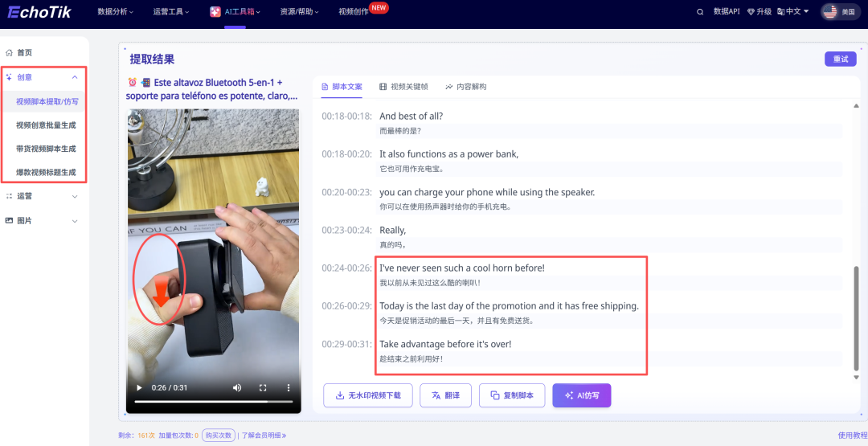
Task: Enter fullscreen mode on the video player
Action: pyautogui.click(x=263, y=388)
